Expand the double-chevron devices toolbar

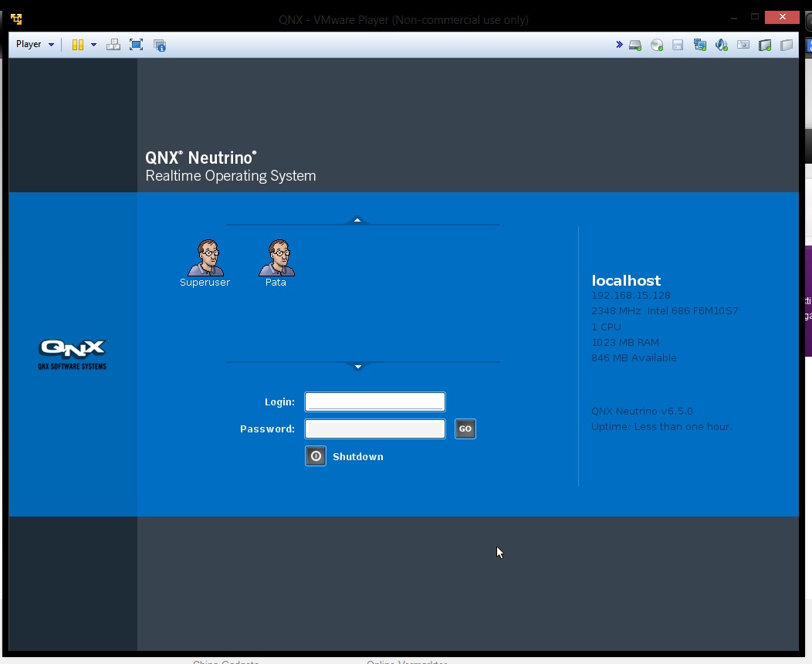[x=619, y=45]
